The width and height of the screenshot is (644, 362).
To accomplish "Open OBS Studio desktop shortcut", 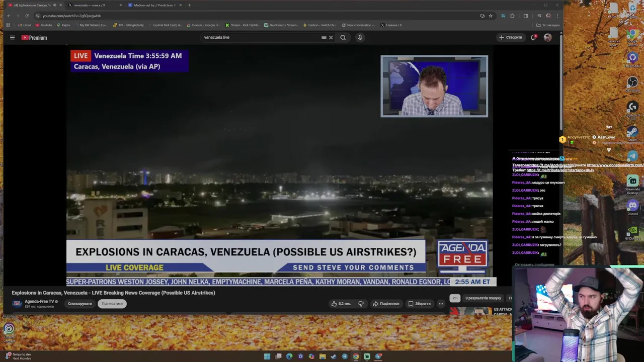I will [x=632, y=83].
